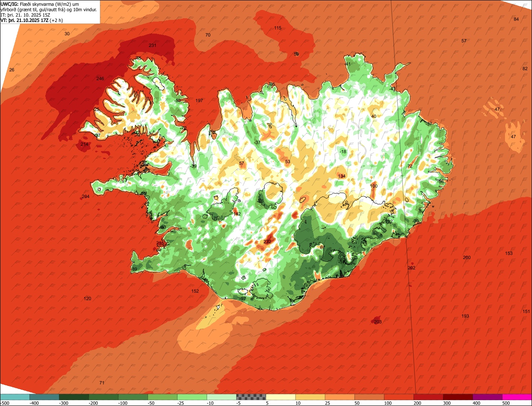Click the map value 72

click(x=410, y=166)
